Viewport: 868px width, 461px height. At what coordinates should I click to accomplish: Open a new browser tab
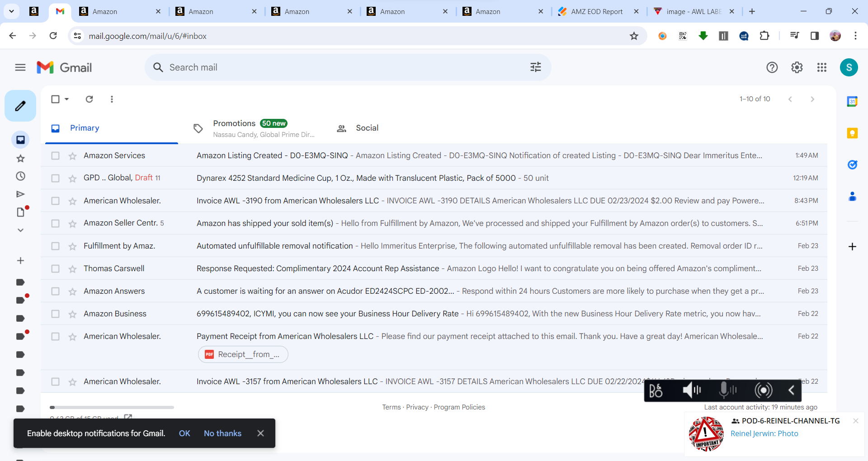click(x=752, y=11)
